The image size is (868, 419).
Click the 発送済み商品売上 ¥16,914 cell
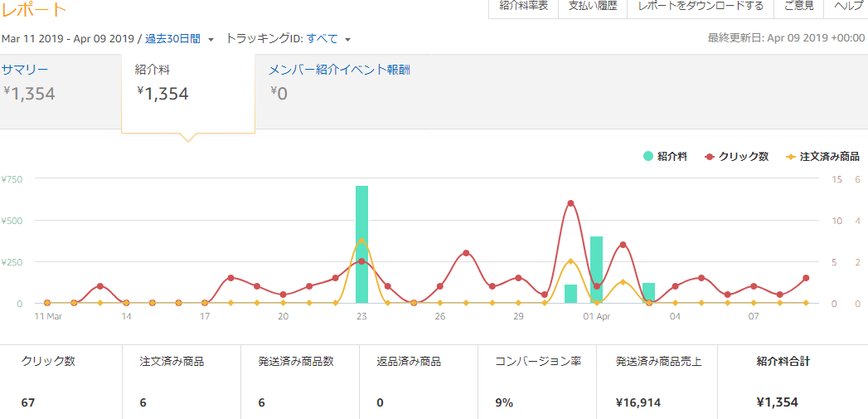pos(657,382)
